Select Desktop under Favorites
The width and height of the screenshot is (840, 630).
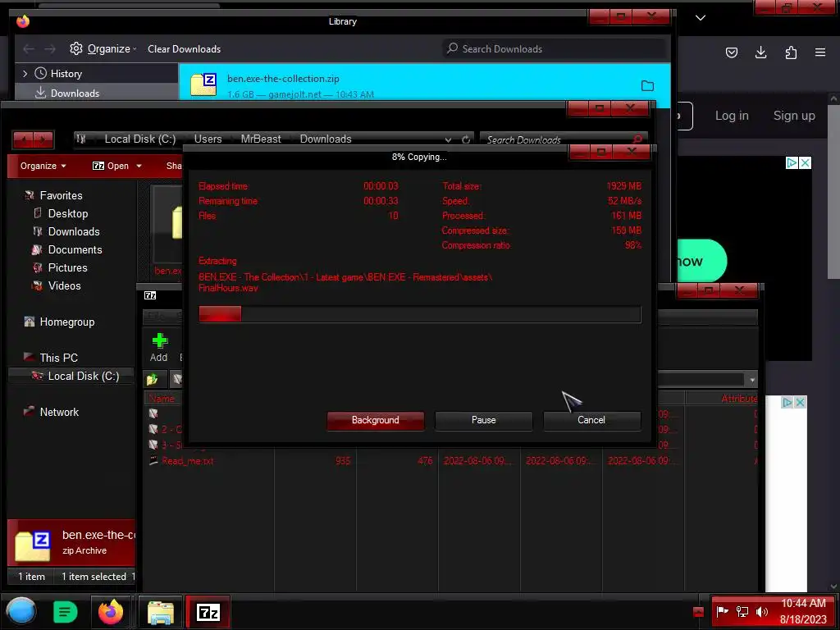coord(67,214)
